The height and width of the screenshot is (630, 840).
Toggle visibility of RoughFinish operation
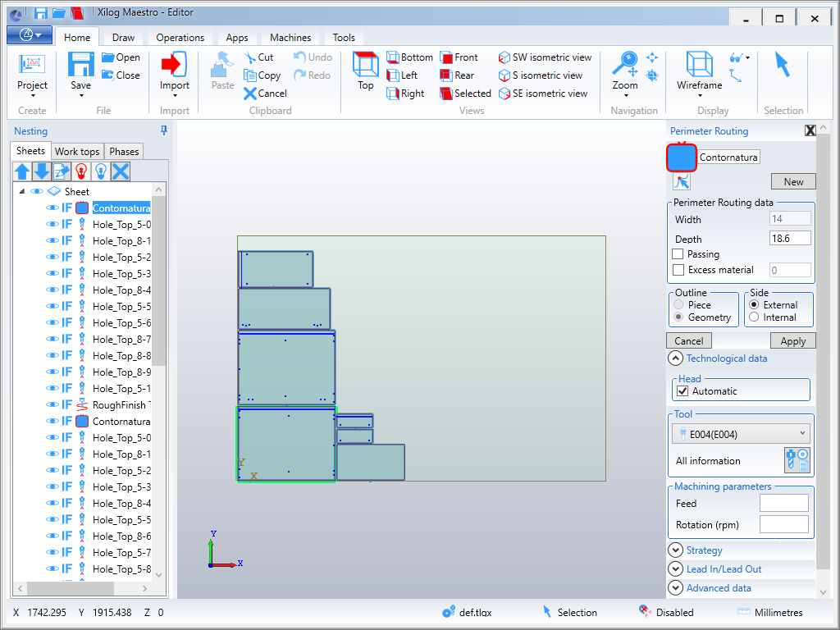point(52,404)
